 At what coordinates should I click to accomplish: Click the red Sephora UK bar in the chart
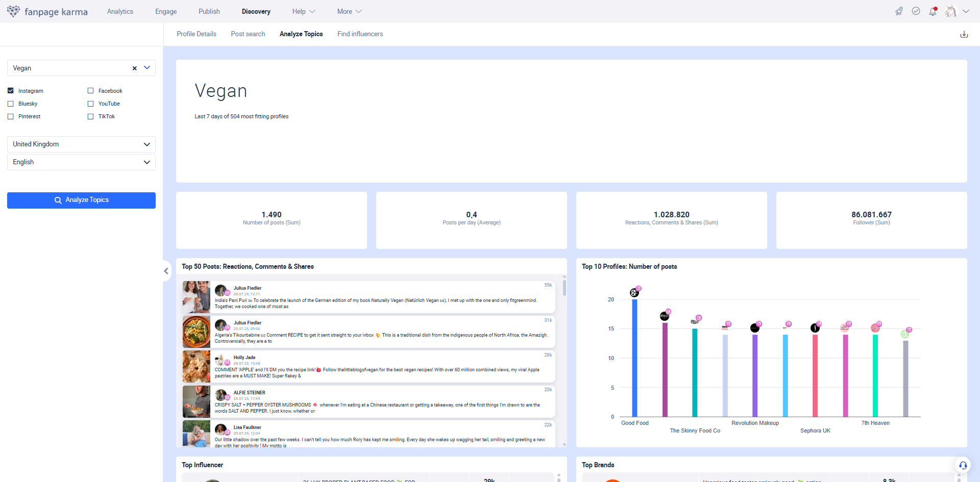tap(815, 376)
